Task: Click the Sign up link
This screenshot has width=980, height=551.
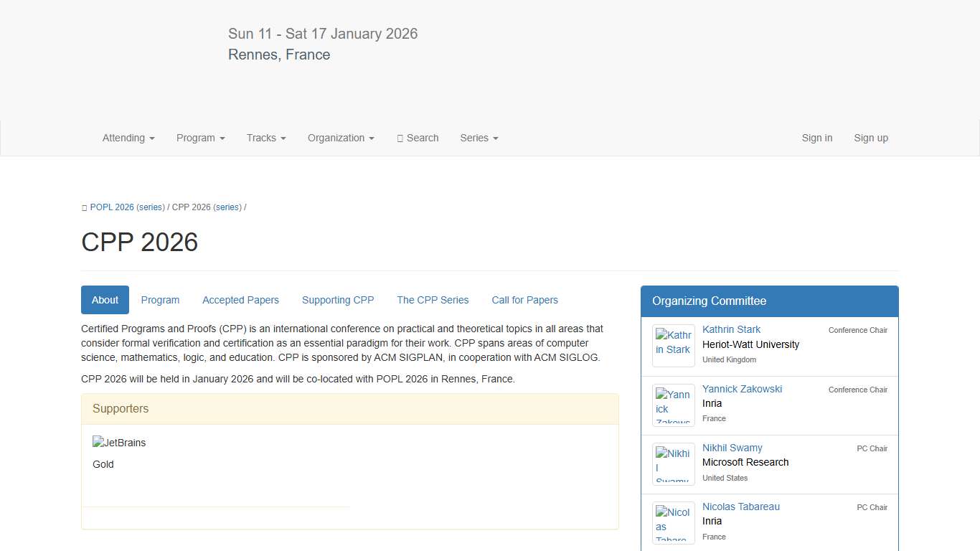Action: point(871,138)
